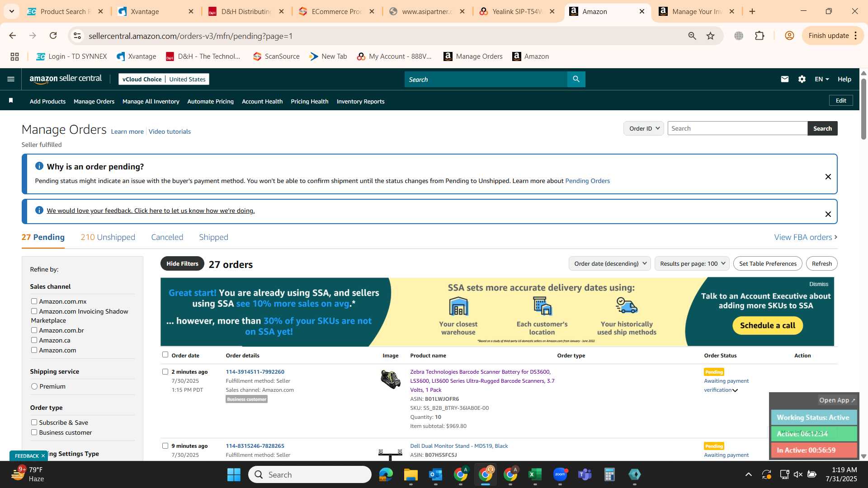Check the Amazon.com.mx sales channel box
868x488 pixels.
(x=34, y=301)
